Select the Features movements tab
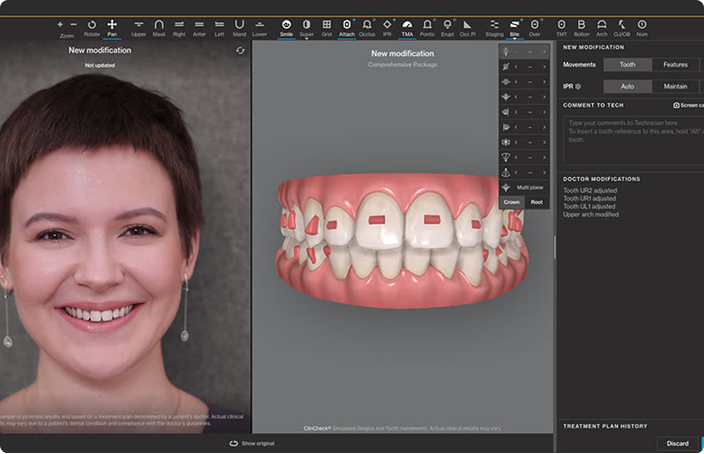704x454 pixels. point(675,65)
